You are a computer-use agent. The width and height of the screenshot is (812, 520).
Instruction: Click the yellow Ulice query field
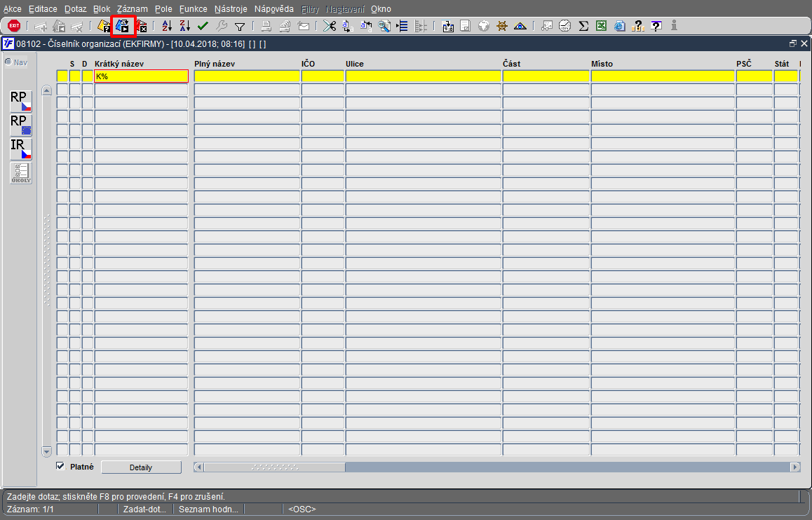(x=423, y=76)
